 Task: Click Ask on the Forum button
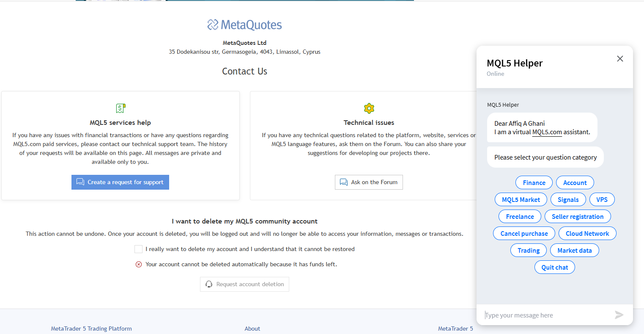tap(369, 182)
